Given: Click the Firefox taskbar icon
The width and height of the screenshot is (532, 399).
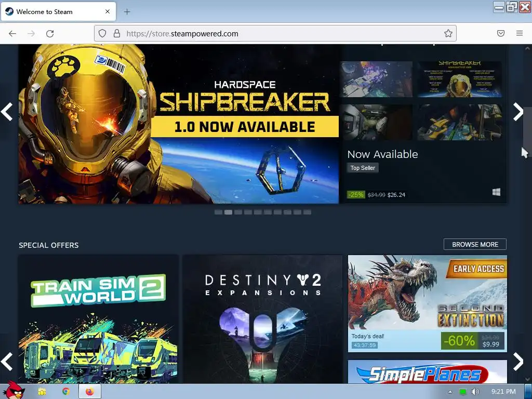Looking at the screenshot, I should pos(89,392).
